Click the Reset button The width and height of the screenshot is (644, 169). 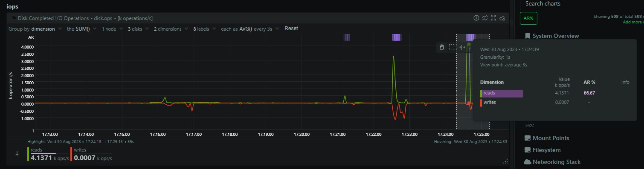pyautogui.click(x=291, y=29)
